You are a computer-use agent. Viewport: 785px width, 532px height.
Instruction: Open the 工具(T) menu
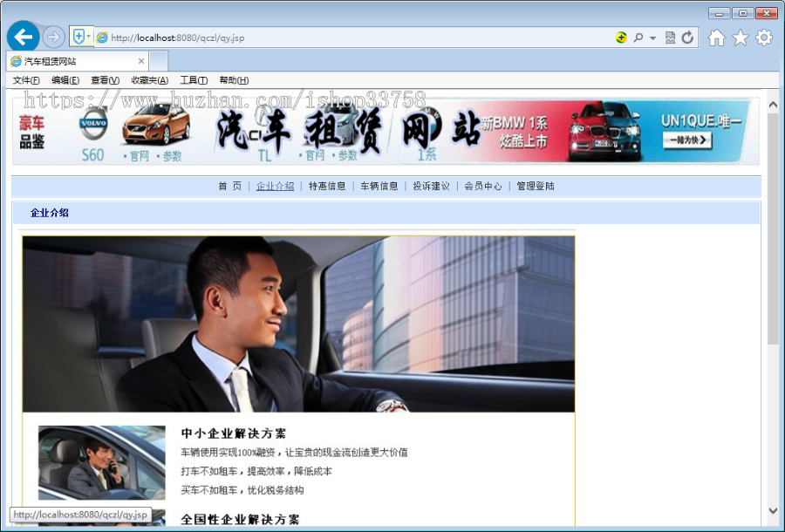point(193,79)
